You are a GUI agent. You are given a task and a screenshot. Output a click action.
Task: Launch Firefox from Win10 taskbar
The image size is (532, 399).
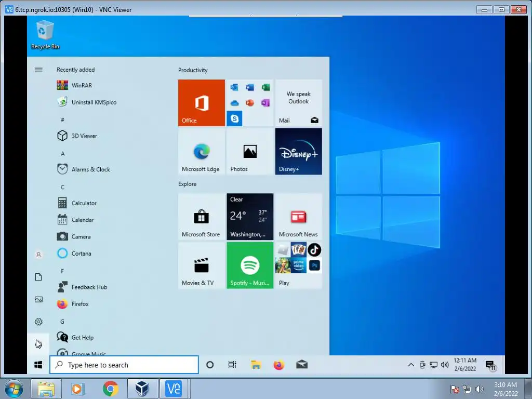tap(279, 365)
